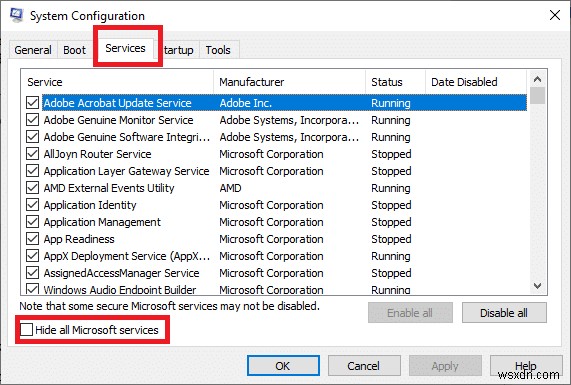The width and height of the screenshot is (571, 385).
Task: Uncheck Adobe Genuine Monitor Service checkbox
Action: tap(32, 120)
